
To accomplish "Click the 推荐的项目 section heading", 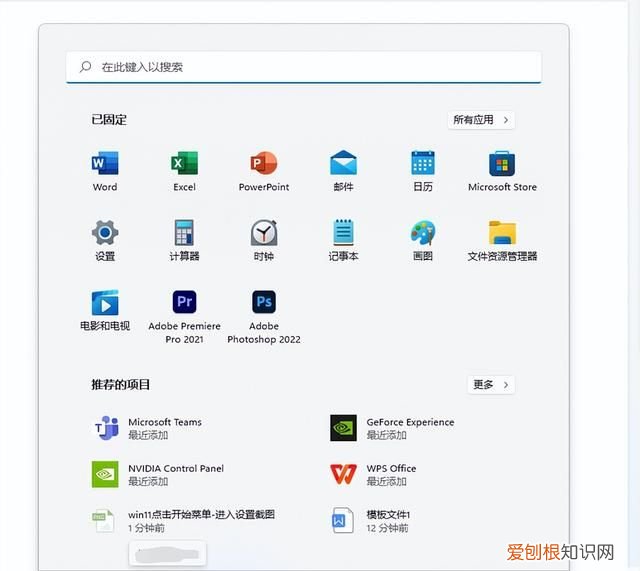I will click(x=120, y=384).
